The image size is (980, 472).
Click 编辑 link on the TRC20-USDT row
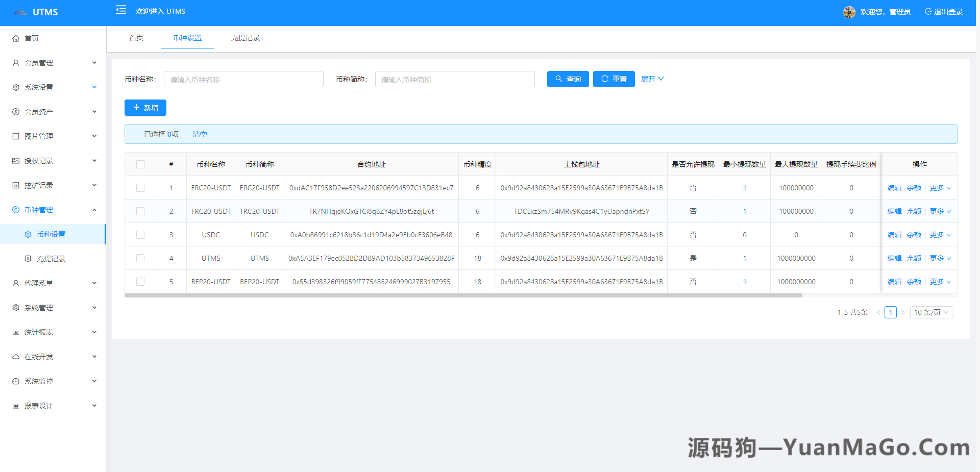(894, 211)
